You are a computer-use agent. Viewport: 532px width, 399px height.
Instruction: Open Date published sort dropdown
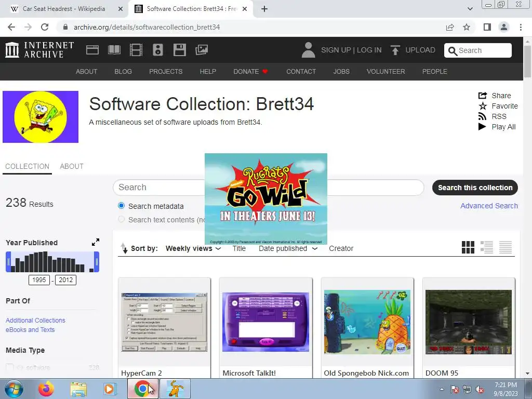[288, 248]
